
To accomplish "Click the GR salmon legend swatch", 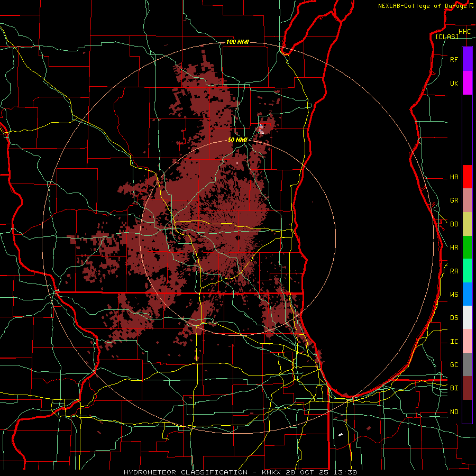I will (x=467, y=200).
